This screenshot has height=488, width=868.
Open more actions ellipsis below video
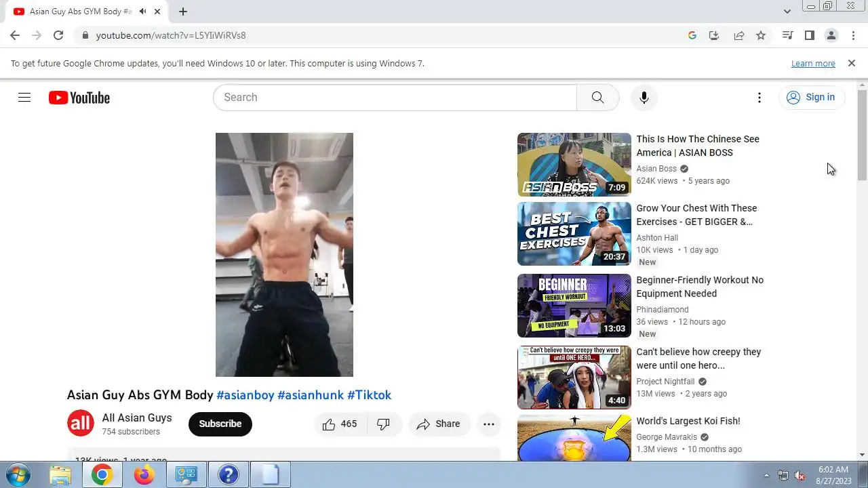pos(489,424)
